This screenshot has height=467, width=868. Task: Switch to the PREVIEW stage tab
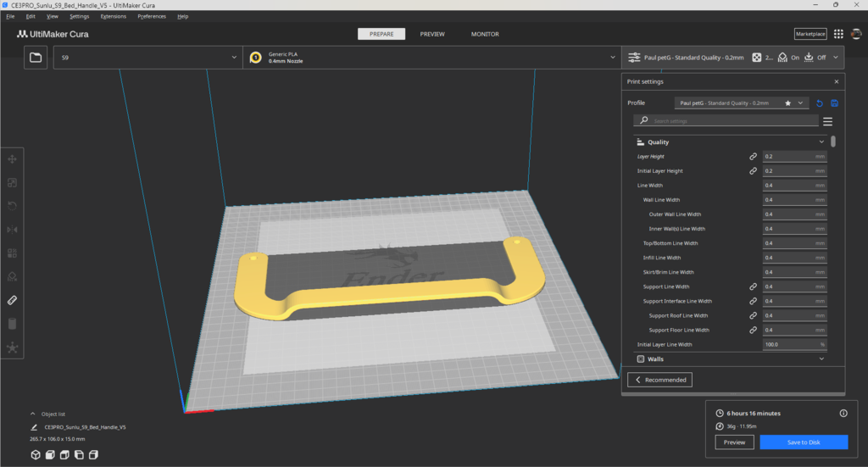[432, 34]
